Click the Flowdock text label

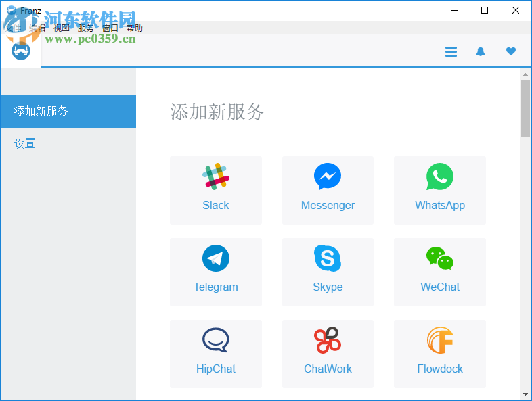coord(440,369)
